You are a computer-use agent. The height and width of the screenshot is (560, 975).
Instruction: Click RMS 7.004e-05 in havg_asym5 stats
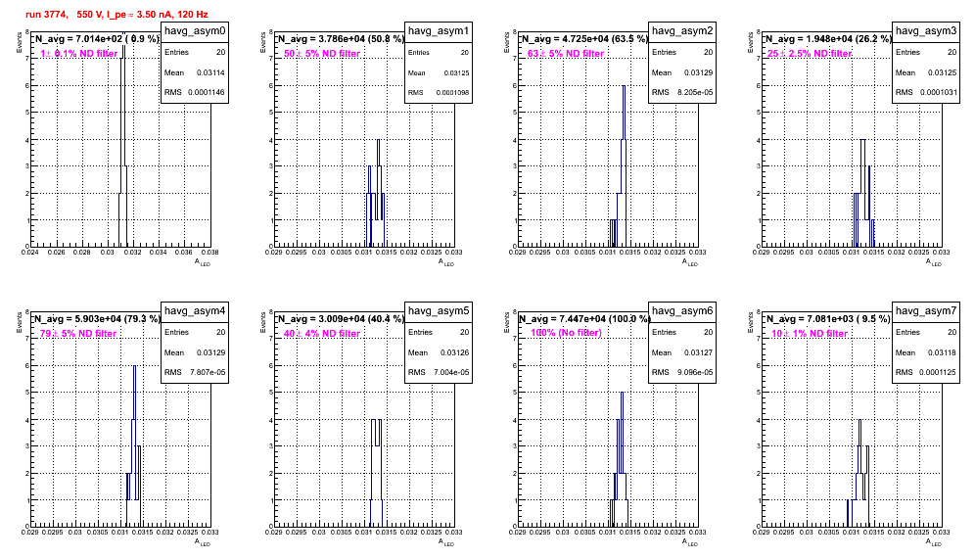click(x=439, y=372)
